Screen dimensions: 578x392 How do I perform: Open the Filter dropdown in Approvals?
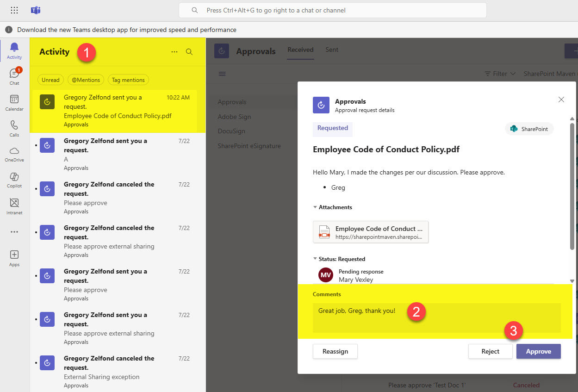click(500, 74)
